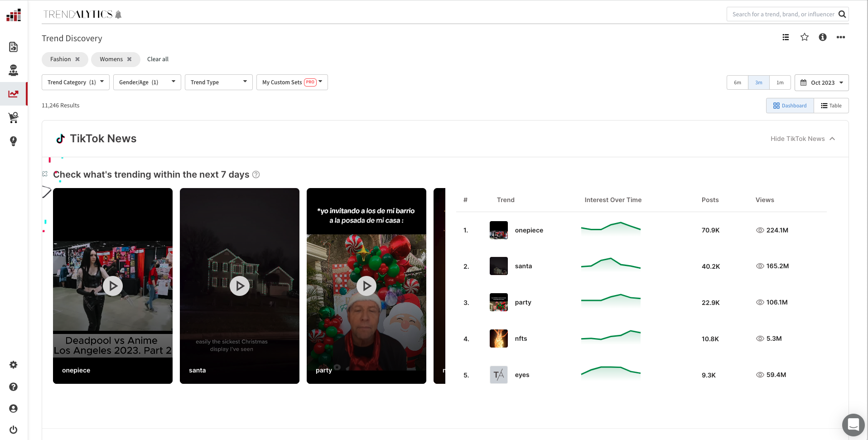Click the help icon beside trending heading
The width and height of the screenshot is (868, 440).
pyautogui.click(x=256, y=174)
